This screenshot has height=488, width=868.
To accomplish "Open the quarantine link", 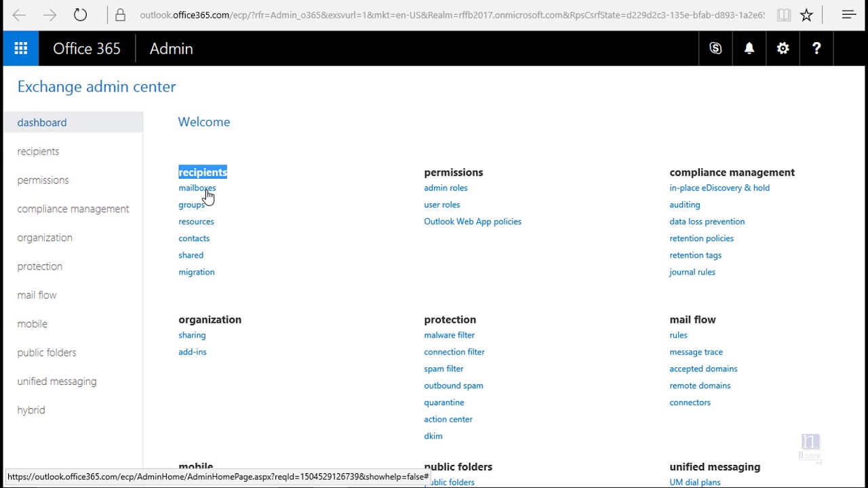I will [x=444, y=403].
